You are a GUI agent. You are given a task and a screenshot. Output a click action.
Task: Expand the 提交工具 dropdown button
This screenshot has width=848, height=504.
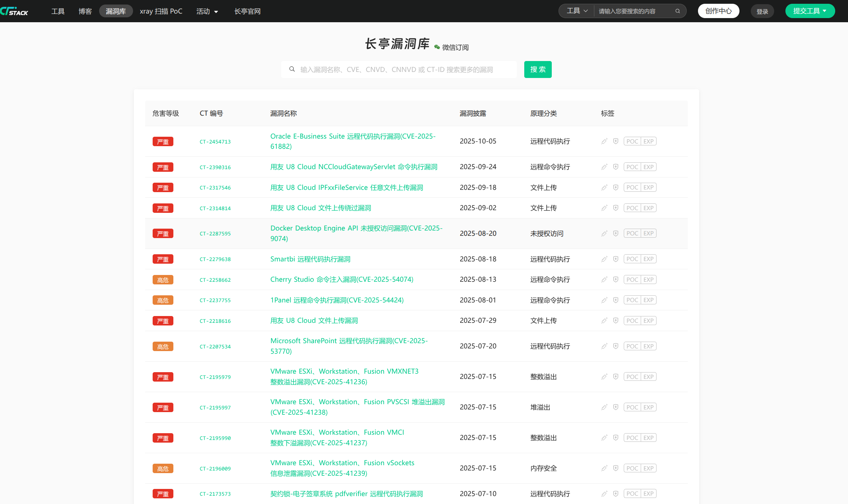click(x=810, y=11)
